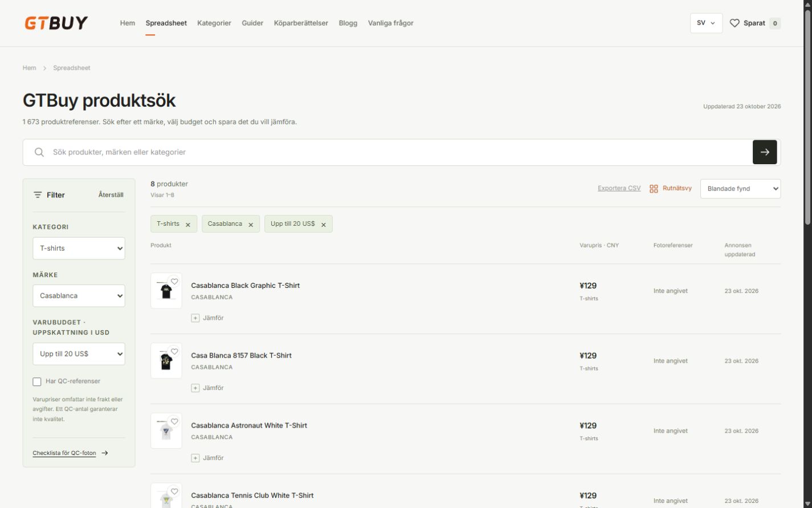
Task: Click the Återställ filter reset link
Action: 111,195
